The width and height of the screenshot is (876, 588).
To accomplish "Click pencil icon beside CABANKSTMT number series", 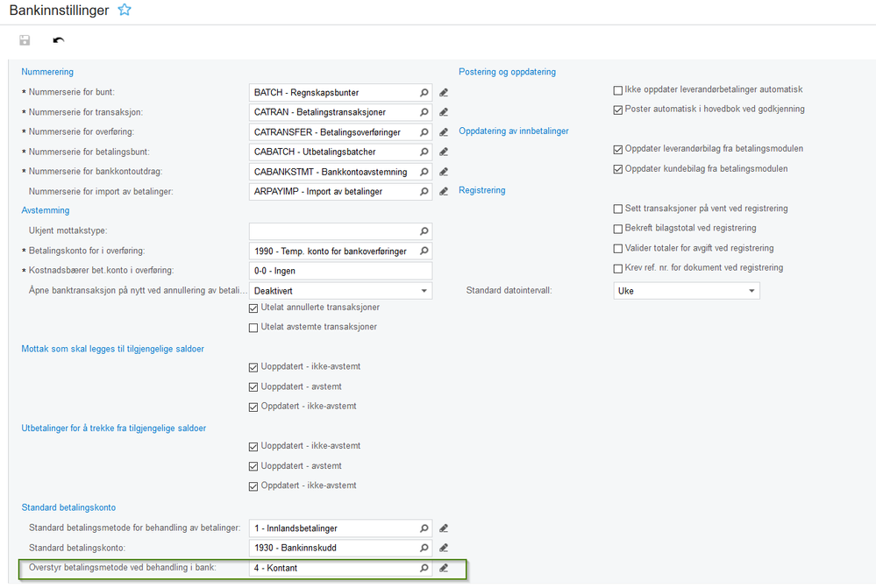I will pyautogui.click(x=444, y=172).
